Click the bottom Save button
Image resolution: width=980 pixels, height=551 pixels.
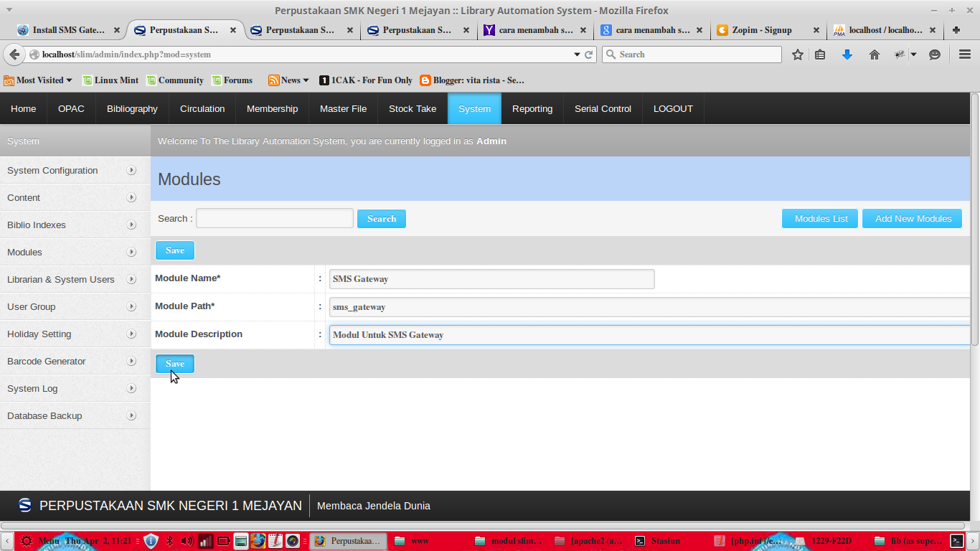pos(175,364)
